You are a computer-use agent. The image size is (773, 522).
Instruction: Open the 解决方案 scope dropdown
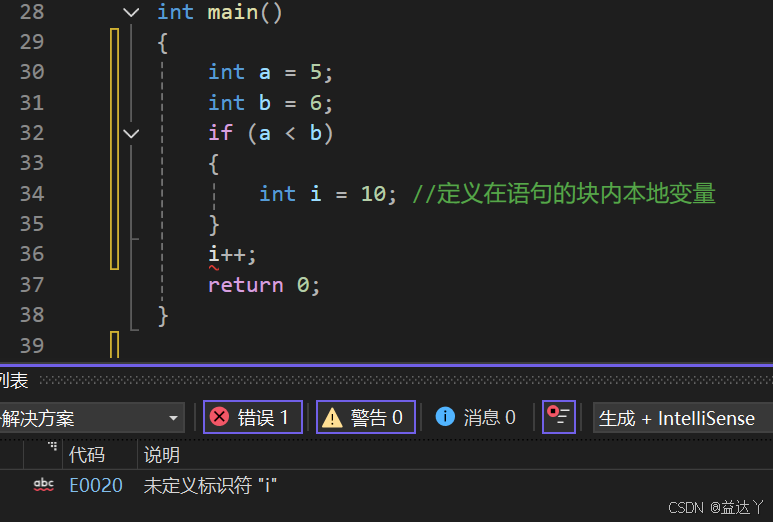pyautogui.click(x=91, y=418)
